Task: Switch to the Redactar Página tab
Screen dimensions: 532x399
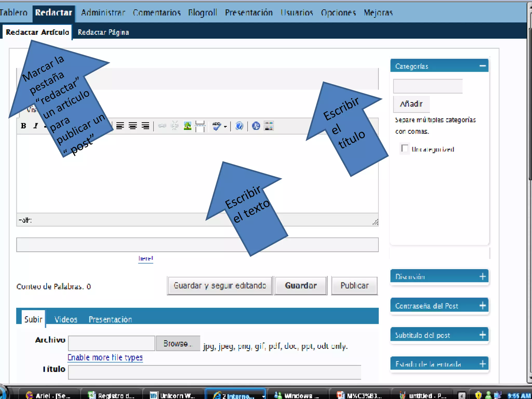Action: (x=103, y=32)
